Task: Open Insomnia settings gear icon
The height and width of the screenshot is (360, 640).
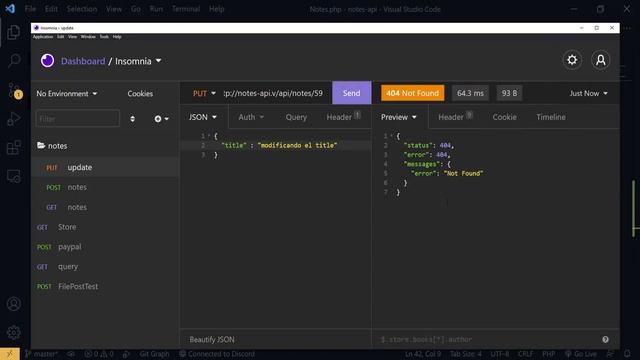Action: 572,60
